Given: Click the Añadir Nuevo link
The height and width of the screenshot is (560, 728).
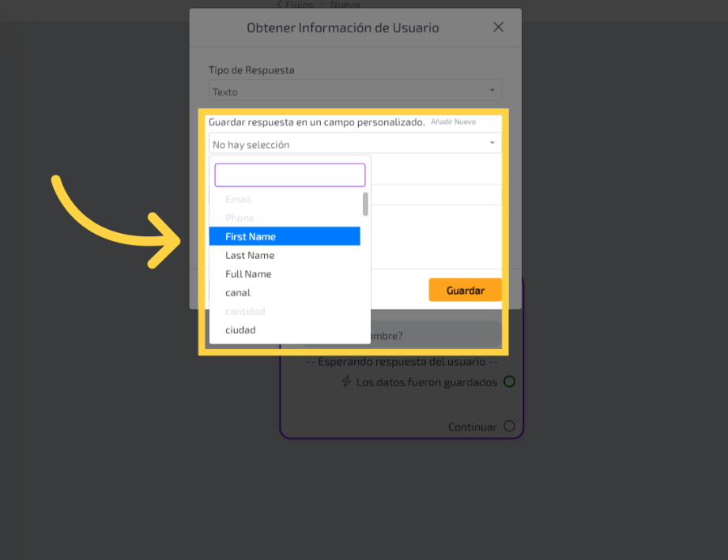Looking at the screenshot, I should [x=453, y=122].
